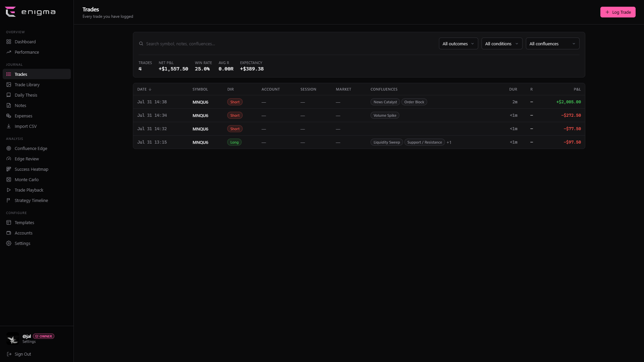The image size is (644, 362).
Task: Open the All outcomes dropdown
Action: point(458,44)
